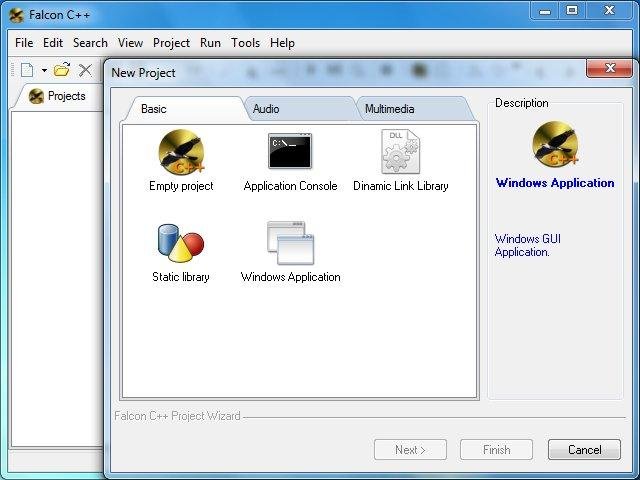Open the Edit menu
Image resolution: width=640 pixels, height=480 pixels.
point(53,43)
